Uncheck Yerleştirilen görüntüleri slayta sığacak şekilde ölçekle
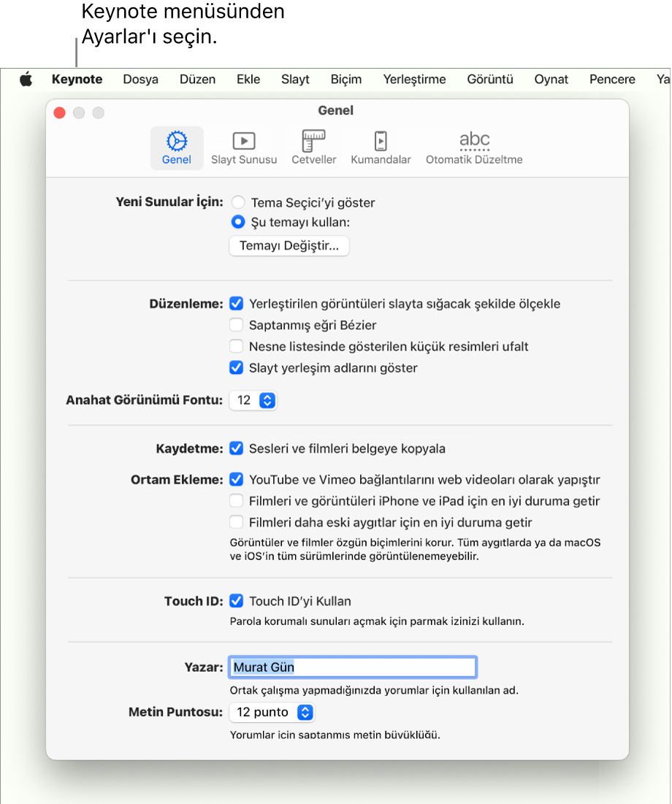672x804 pixels. coord(237,304)
